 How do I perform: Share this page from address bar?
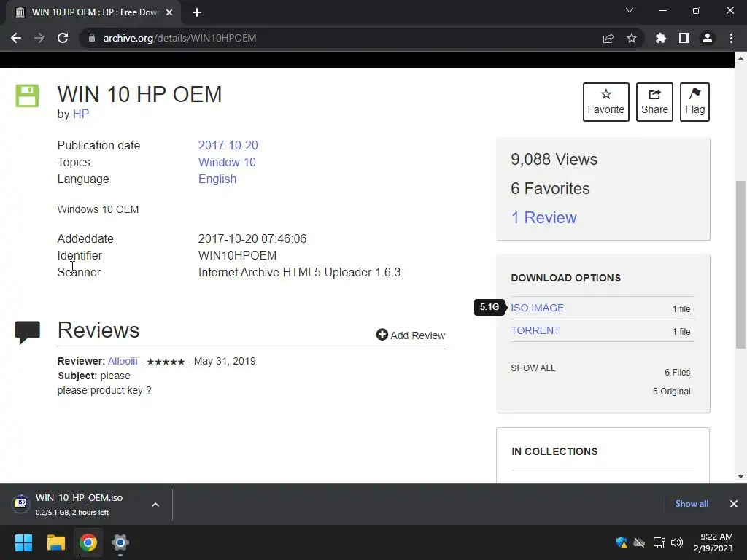pos(608,38)
